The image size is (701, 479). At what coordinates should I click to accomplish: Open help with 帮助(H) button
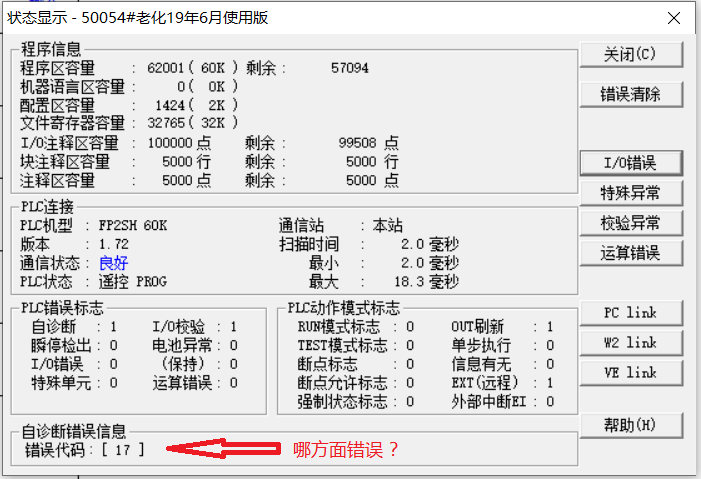click(630, 425)
